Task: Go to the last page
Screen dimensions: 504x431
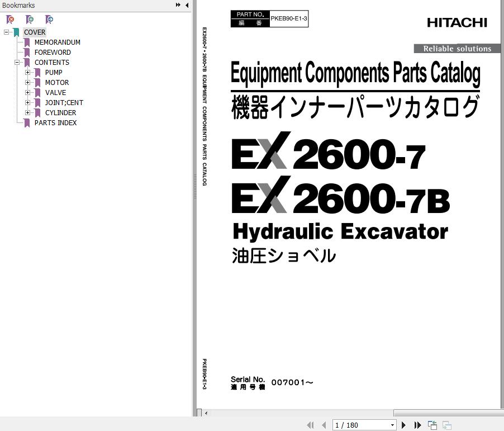Action: coord(417,425)
